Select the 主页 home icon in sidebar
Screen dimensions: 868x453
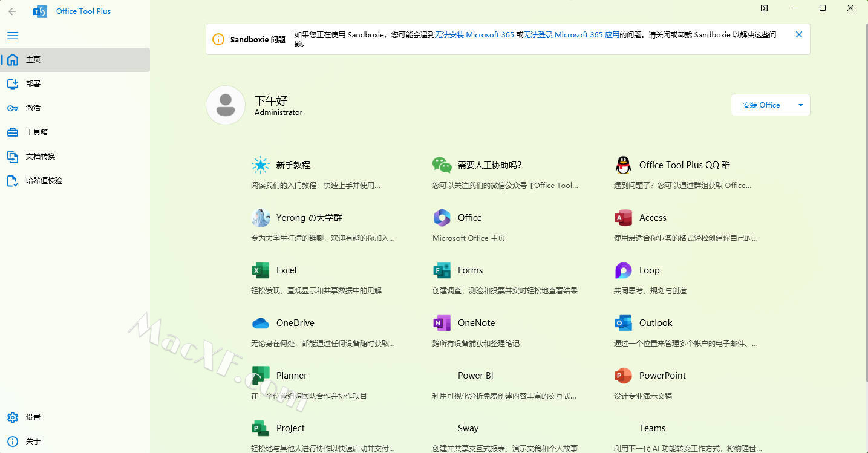pyautogui.click(x=13, y=60)
